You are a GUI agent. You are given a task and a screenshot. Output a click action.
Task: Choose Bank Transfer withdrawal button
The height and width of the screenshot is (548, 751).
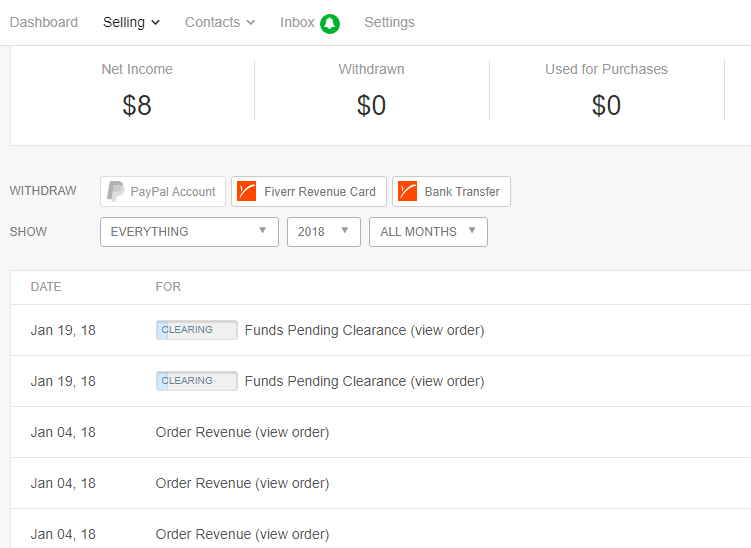(x=451, y=192)
